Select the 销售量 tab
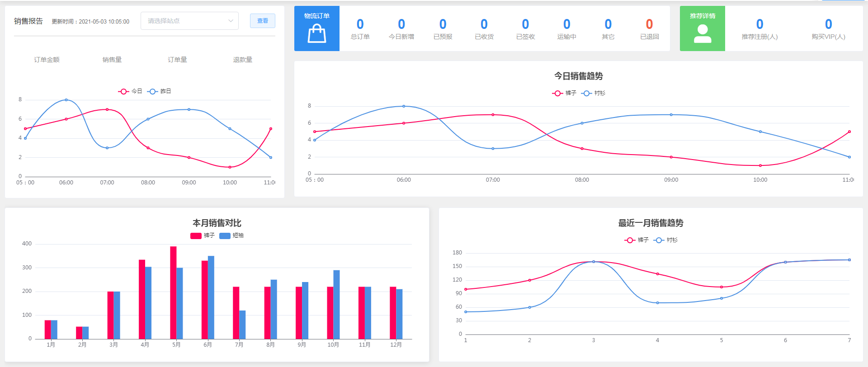868x367 pixels. coord(112,60)
